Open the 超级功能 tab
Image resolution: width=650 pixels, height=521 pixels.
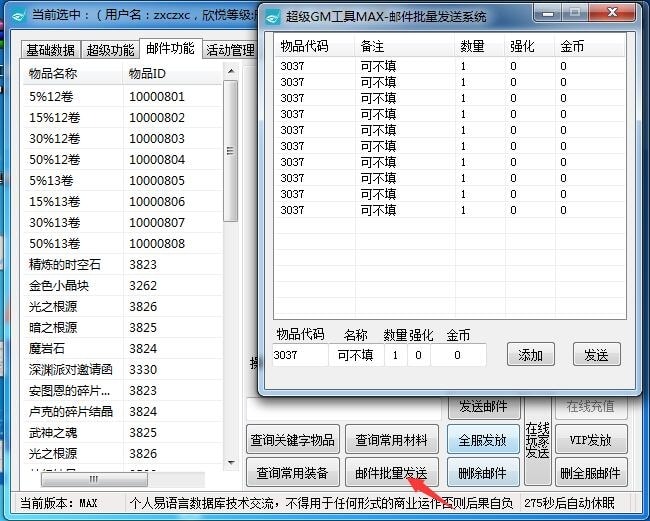click(x=111, y=50)
